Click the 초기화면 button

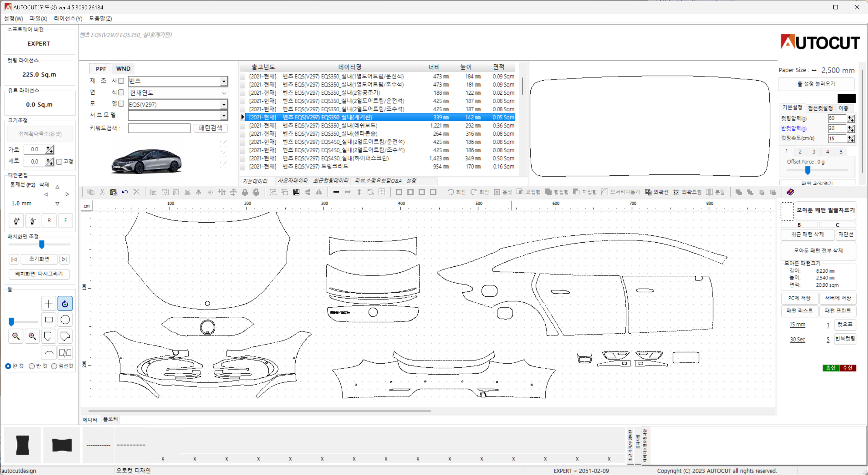39,259
